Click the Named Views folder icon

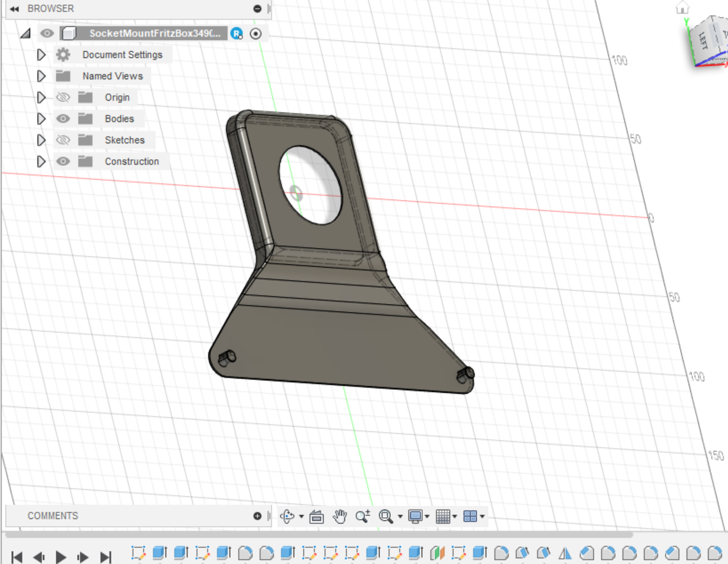click(63, 76)
